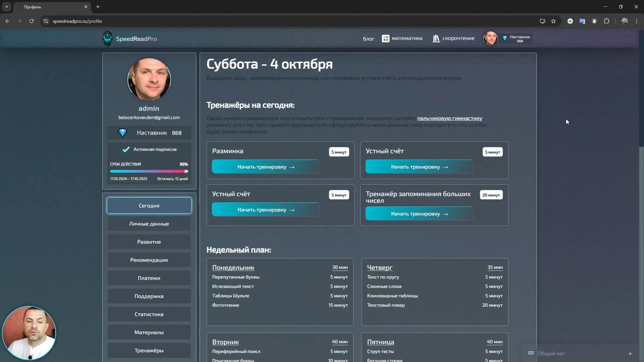The height and width of the screenshot is (362, 644).
Task: Open the Поддержка section
Action: click(149, 296)
